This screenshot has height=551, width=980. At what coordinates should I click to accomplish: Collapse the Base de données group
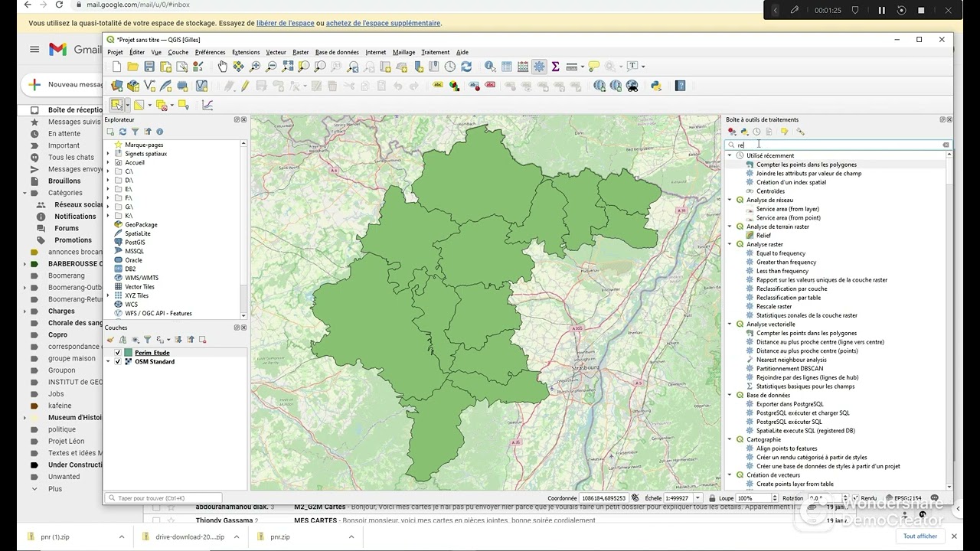730,395
